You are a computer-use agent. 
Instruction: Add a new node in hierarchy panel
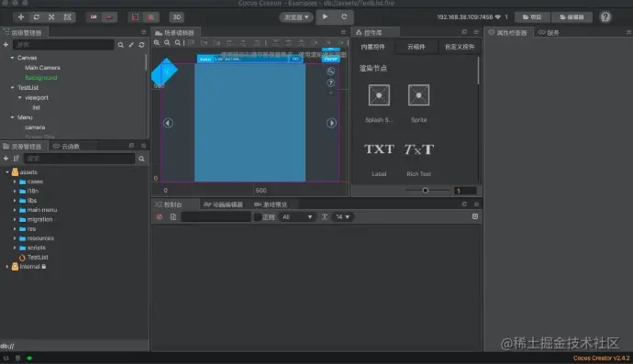[6, 44]
